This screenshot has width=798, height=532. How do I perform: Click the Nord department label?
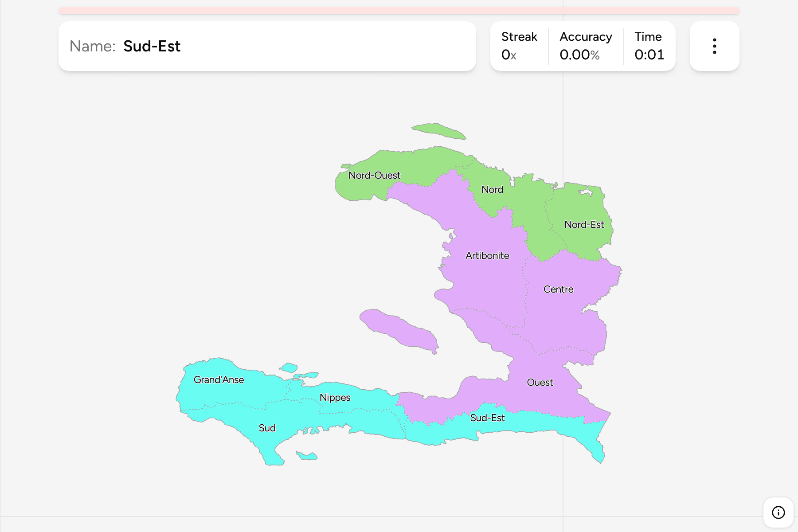click(x=492, y=189)
